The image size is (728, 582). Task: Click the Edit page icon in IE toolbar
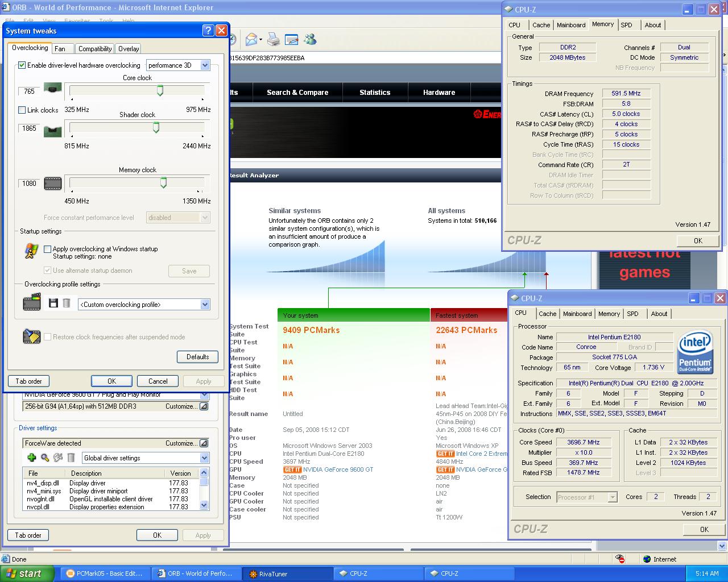(292, 40)
